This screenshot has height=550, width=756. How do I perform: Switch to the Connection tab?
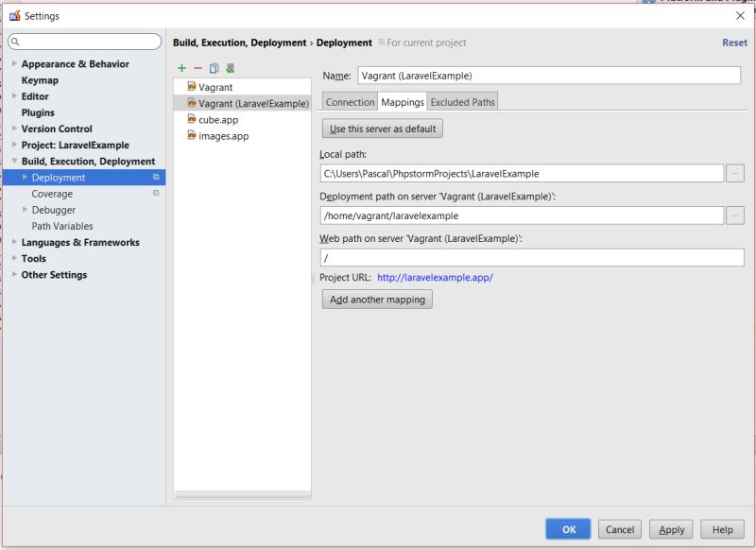(350, 101)
